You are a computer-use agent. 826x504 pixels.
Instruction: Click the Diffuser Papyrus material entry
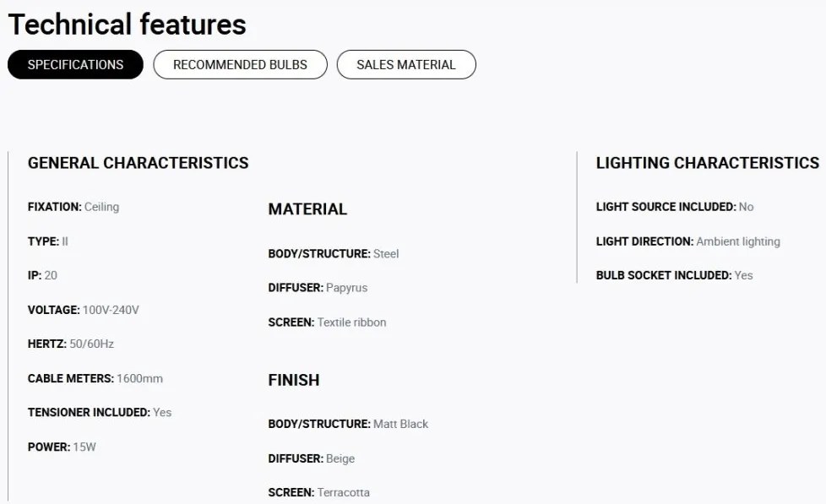click(x=318, y=288)
